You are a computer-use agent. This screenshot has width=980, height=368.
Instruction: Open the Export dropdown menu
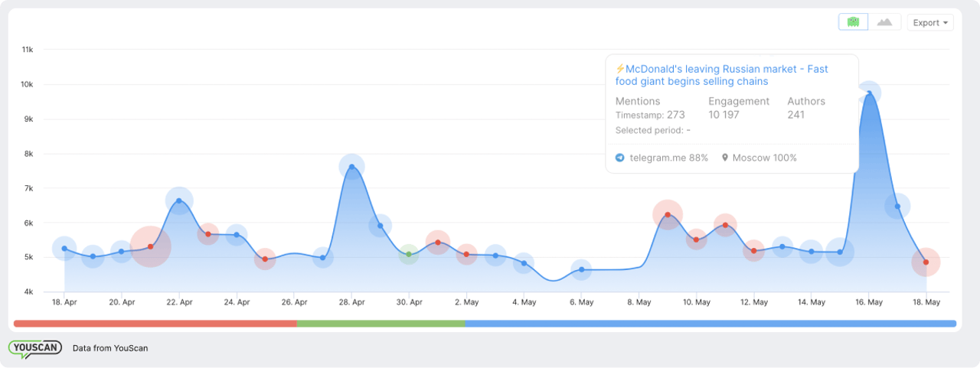point(929,23)
